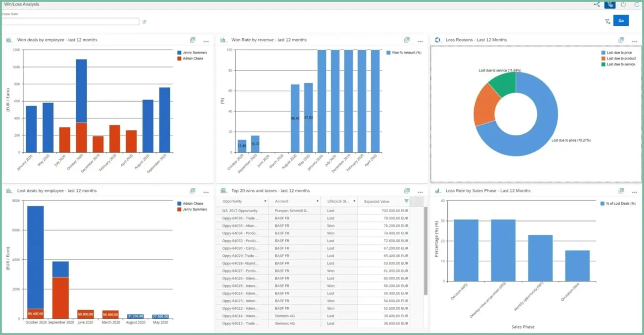The image size is (644, 335).
Task: Open 'Won deals by employee' chart in new window
Action: 193,40
